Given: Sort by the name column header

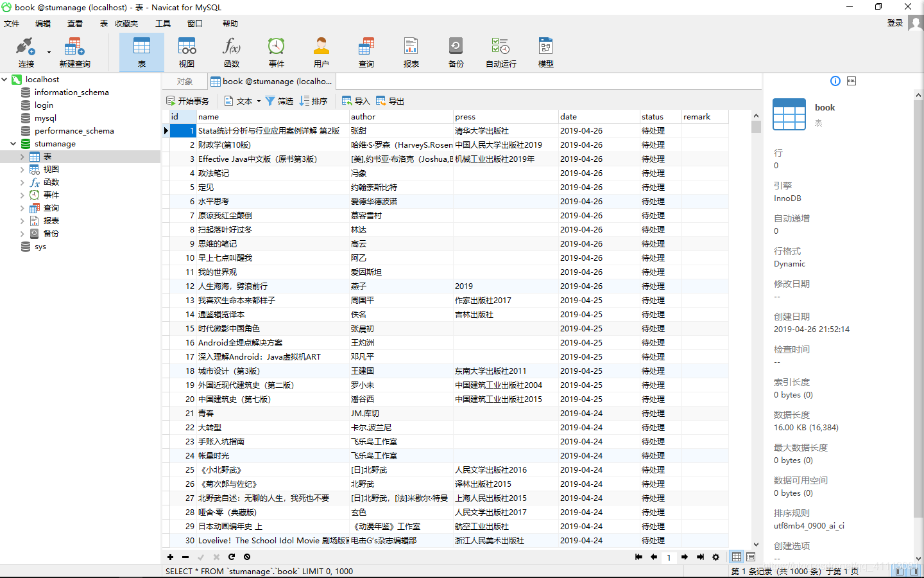Looking at the screenshot, I should (273, 117).
